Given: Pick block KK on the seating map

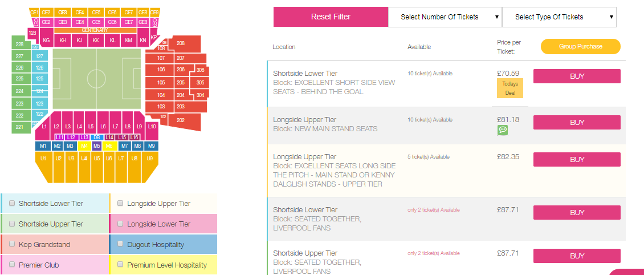Looking at the screenshot, I should coord(96,41).
